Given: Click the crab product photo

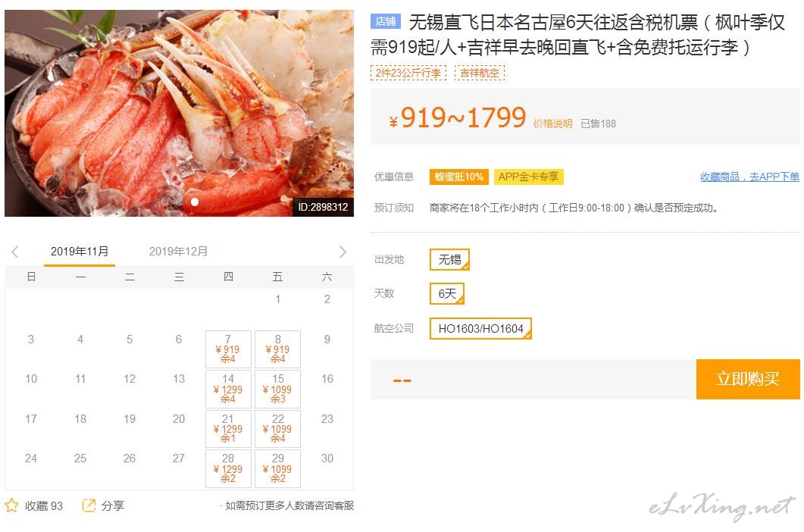Looking at the screenshot, I should [179, 113].
